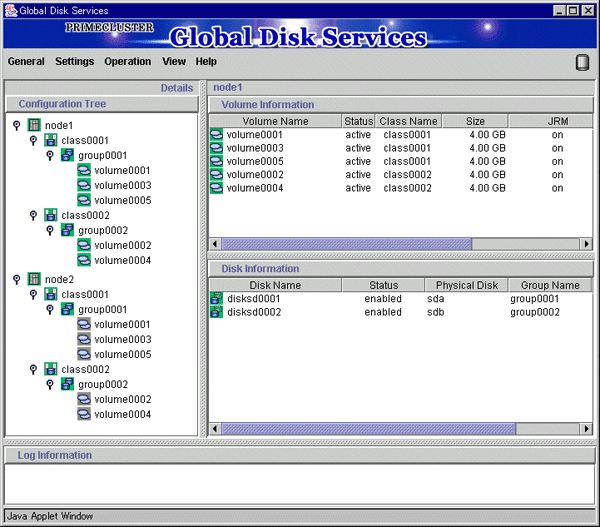Collapse group0002 under node1
600x527 pixels.
pyautogui.click(x=50, y=230)
